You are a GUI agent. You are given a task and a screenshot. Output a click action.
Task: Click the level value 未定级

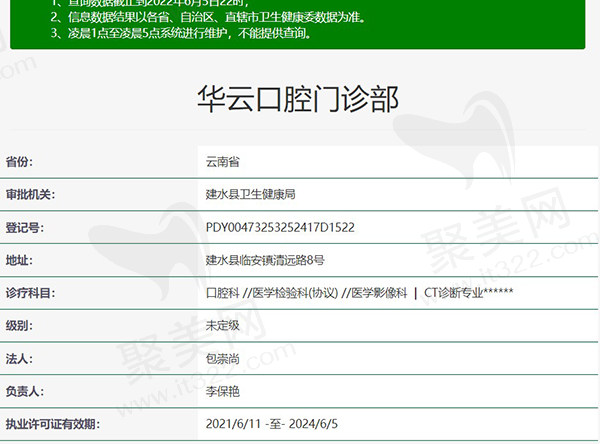click(223, 326)
